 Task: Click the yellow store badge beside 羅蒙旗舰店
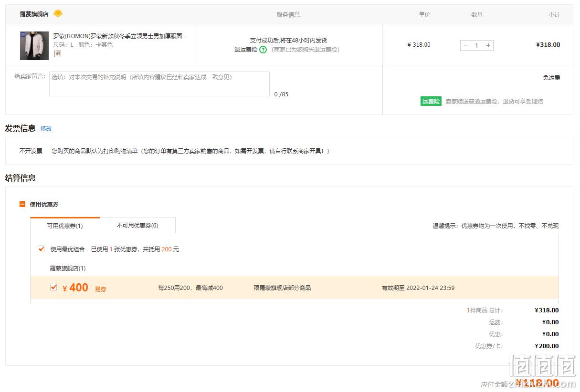[x=58, y=13]
